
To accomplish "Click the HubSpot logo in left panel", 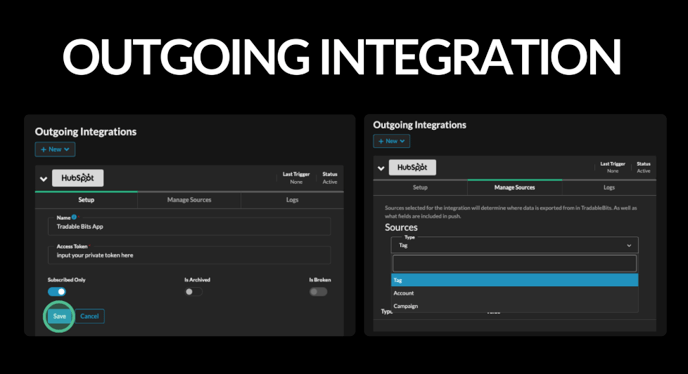I will click(x=78, y=178).
